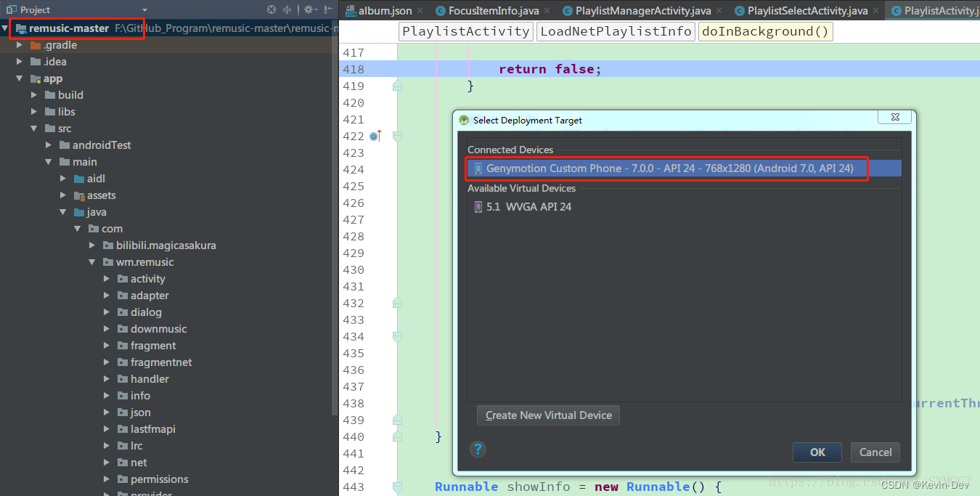980x496 pixels.
Task: Select the adapter package in tree
Action: pyautogui.click(x=150, y=296)
